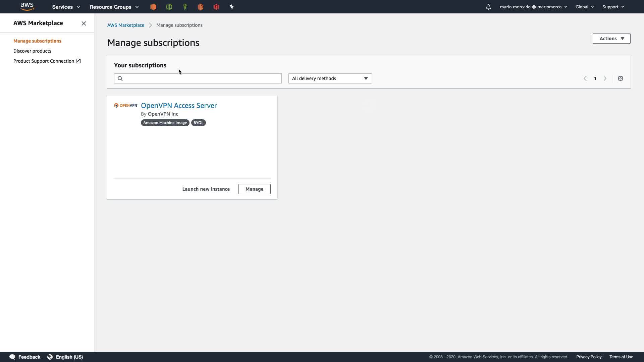Expand the Resource Groups menu
644x362 pixels.
click(x=114, y=7)
